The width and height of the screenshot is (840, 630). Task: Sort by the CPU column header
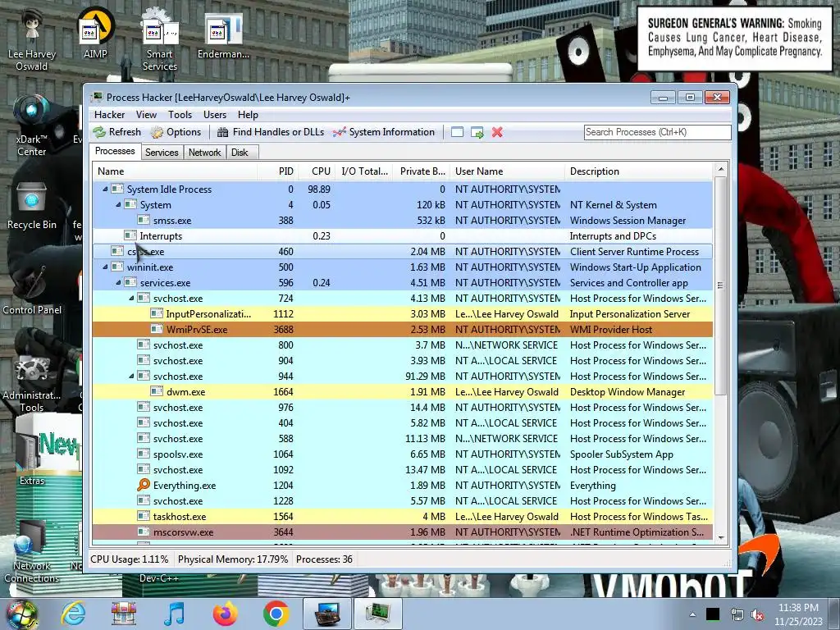point(317,171)
